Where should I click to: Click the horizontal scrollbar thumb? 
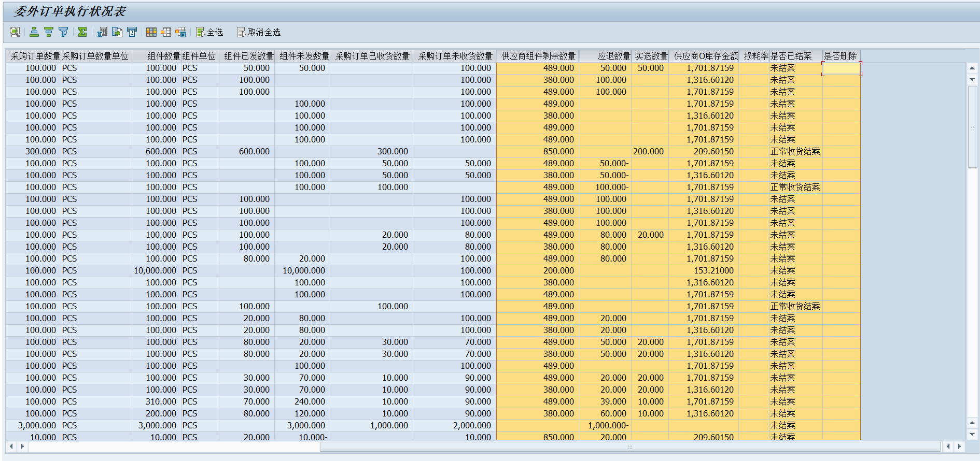click(630, 446)
